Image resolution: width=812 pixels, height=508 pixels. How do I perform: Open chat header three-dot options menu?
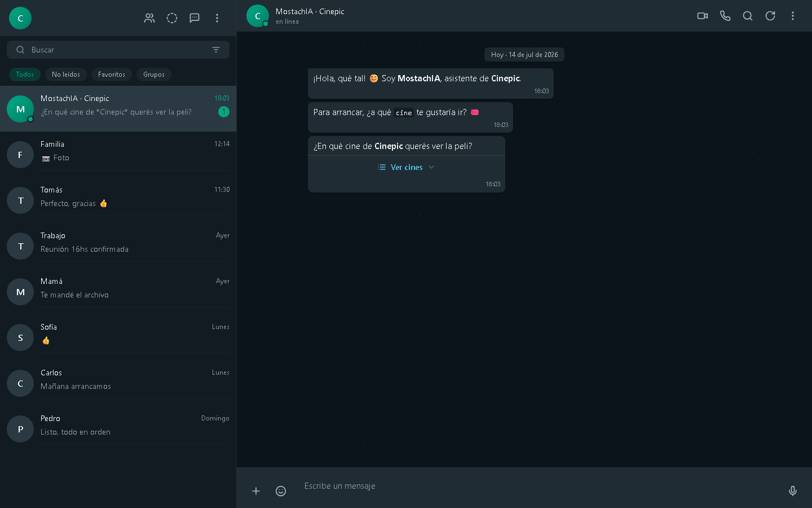pyautogui.click(x=793, y=16)
